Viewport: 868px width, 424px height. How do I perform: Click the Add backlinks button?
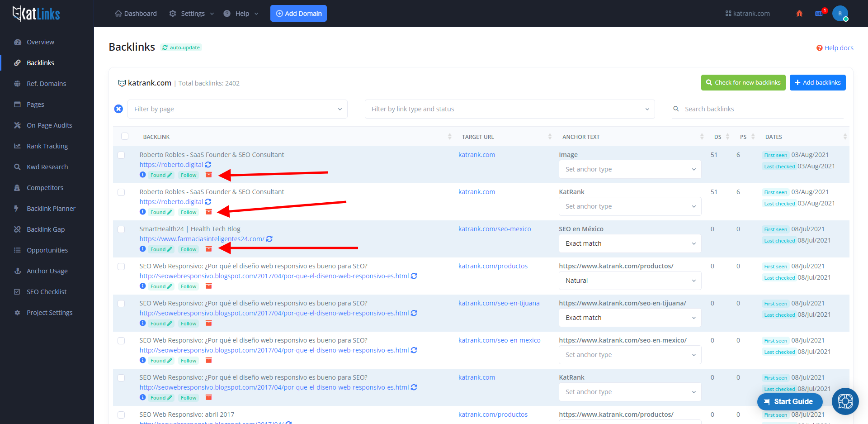click(x=817, y=82)
